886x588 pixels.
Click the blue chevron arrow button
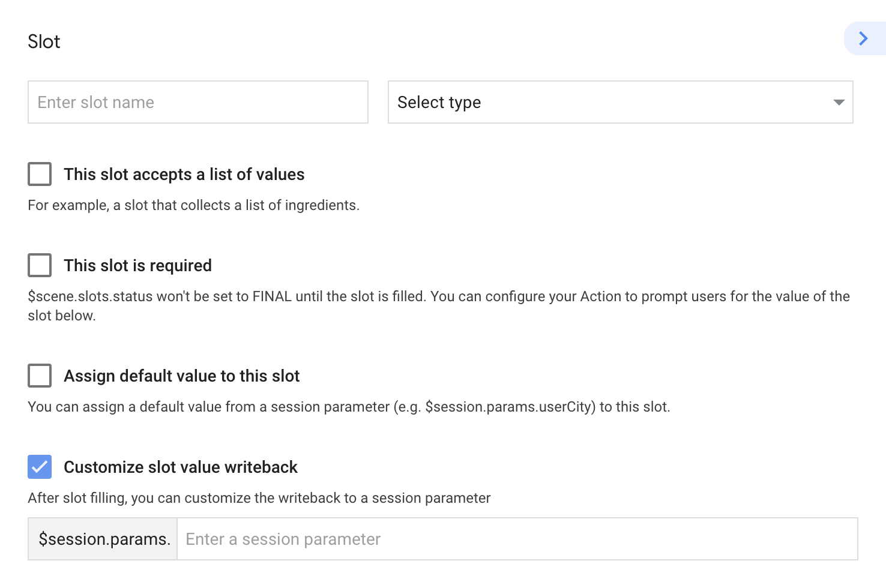tap(863, 38)
